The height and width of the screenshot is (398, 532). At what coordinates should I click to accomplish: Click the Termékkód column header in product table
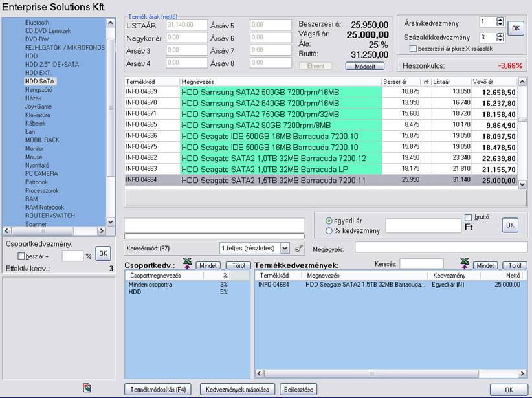tap(152, 82)
